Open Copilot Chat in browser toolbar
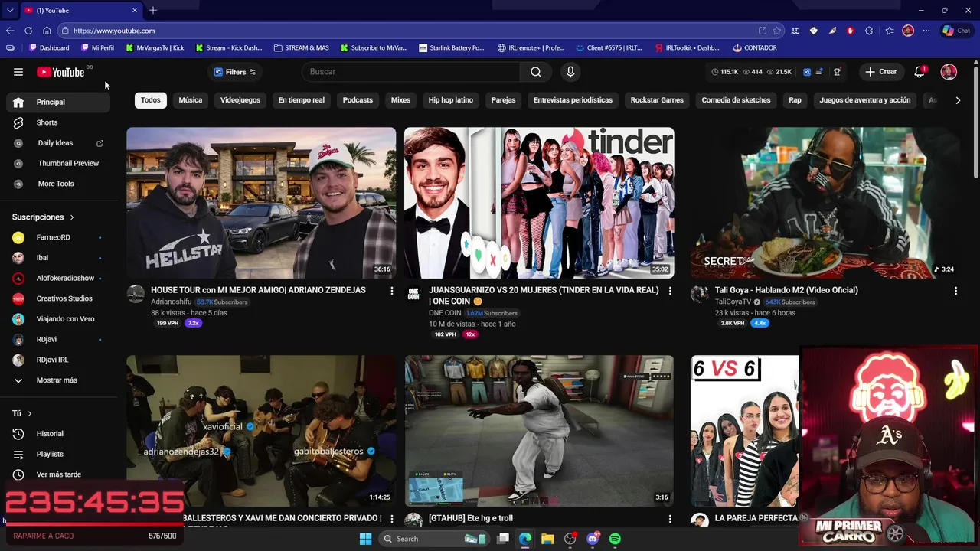Screen dimensions: 980x551 coord(956,31)
